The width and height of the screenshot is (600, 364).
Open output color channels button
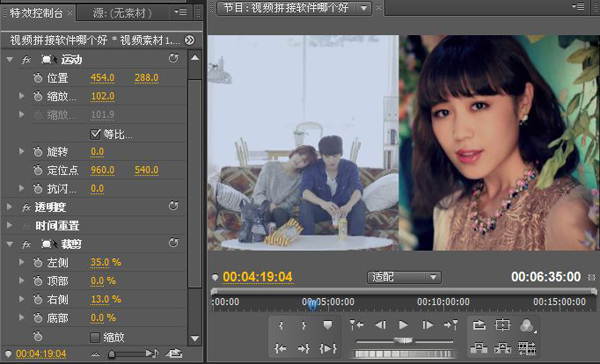[527, 326]
